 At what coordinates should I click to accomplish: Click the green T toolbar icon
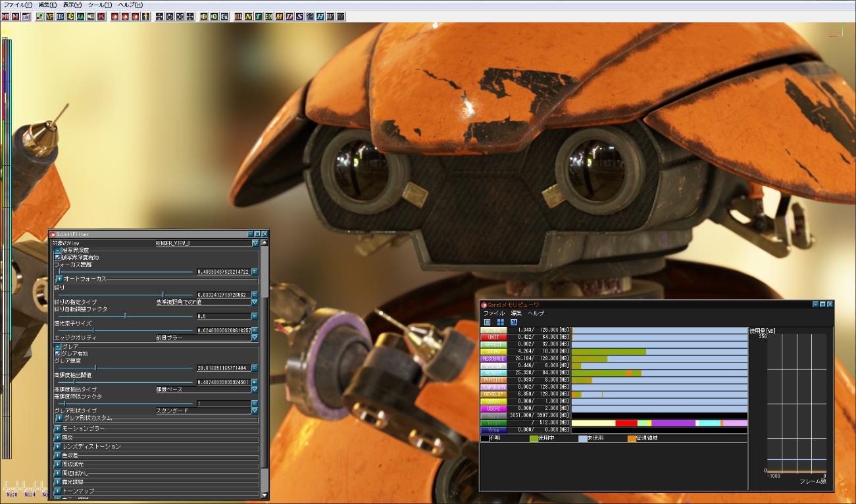259,16
